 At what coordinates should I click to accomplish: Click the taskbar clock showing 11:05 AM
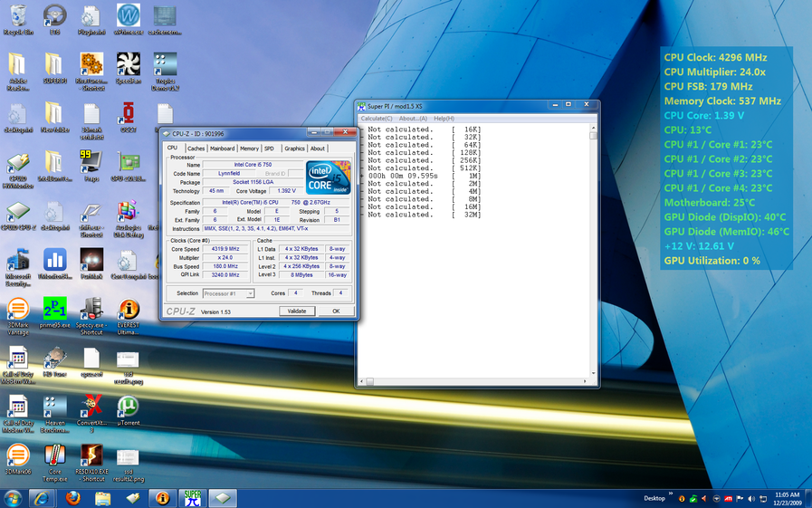click(x=788, y=499)
